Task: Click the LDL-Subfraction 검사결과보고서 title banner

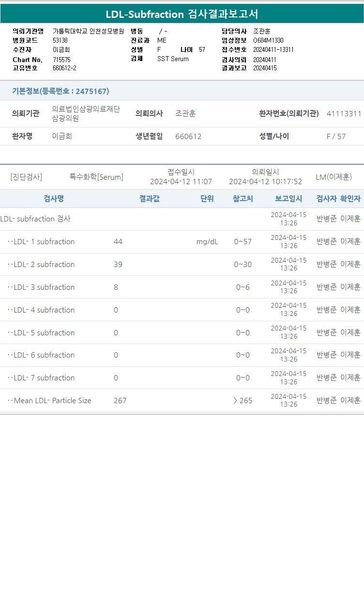Action: pos(182,14)
